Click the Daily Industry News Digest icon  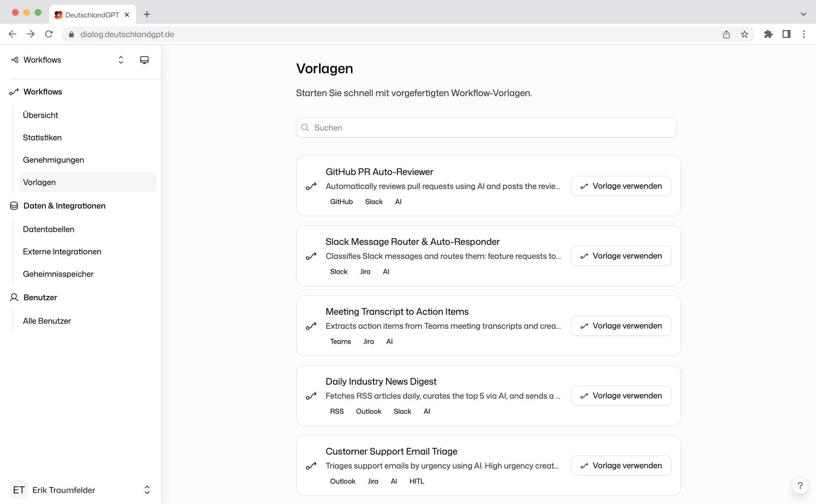coord(311,396)
